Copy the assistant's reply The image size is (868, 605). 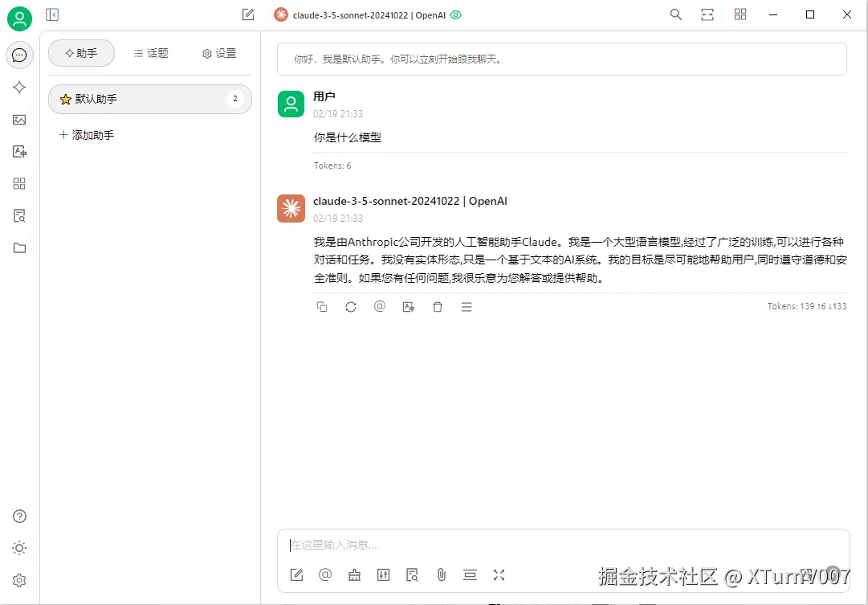pyautogui.click(x=322, y=306)
